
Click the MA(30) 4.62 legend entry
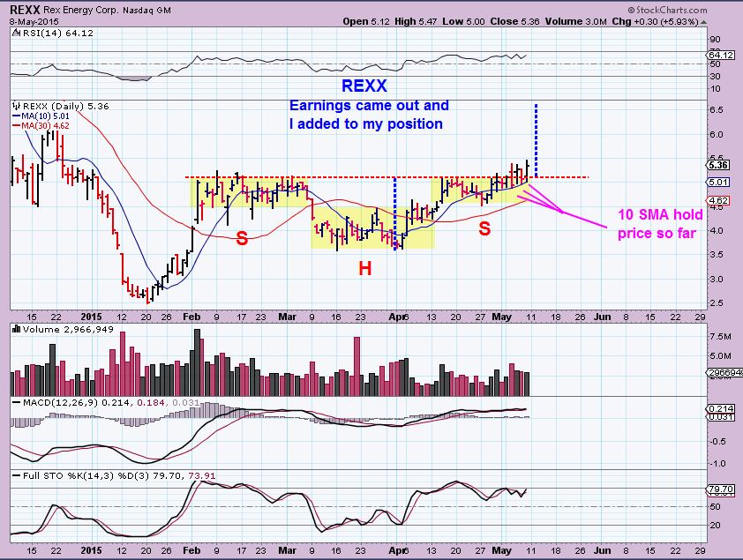point(45,126)
